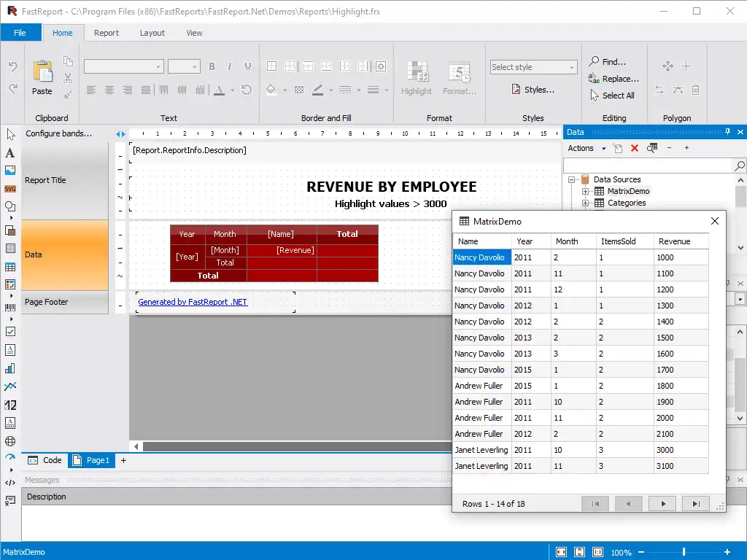Toggle Italic text formatting
The height and width of the screenshot is (560, 747).
click(230, 66)
